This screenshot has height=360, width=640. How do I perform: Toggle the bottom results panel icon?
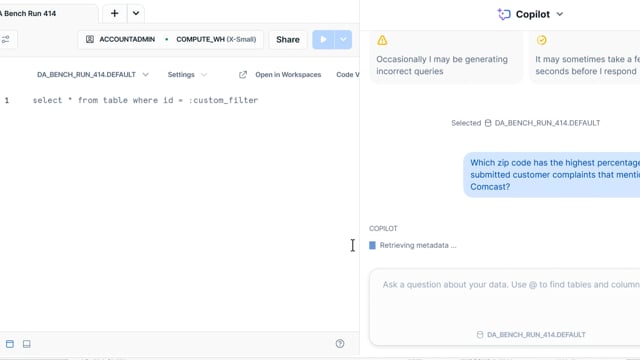[27, 344]
